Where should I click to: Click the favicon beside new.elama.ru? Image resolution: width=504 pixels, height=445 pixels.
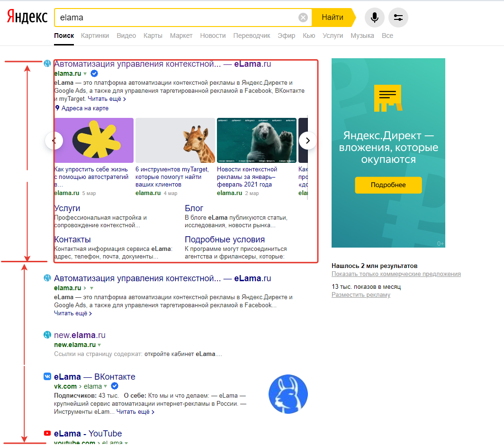(47, 335)
